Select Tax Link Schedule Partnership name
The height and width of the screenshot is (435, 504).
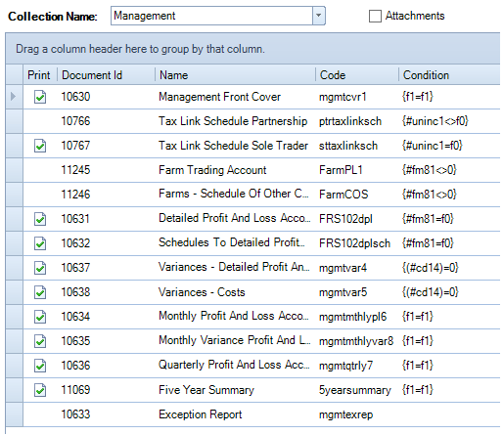(233, 121)
